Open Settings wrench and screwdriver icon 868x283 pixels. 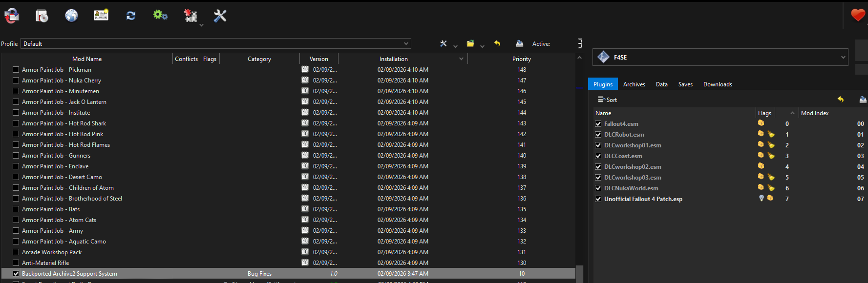pyautogui.click(x=220, y=16)
